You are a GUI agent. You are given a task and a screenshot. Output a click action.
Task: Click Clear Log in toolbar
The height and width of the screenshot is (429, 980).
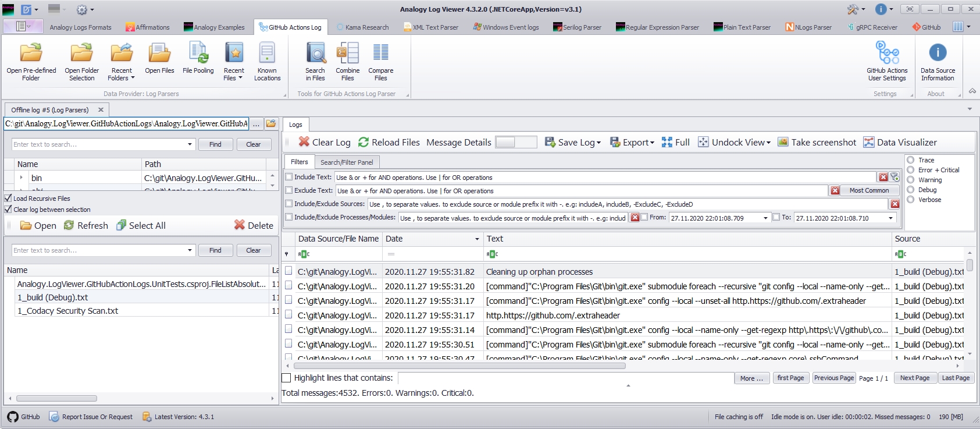[325, 142]
